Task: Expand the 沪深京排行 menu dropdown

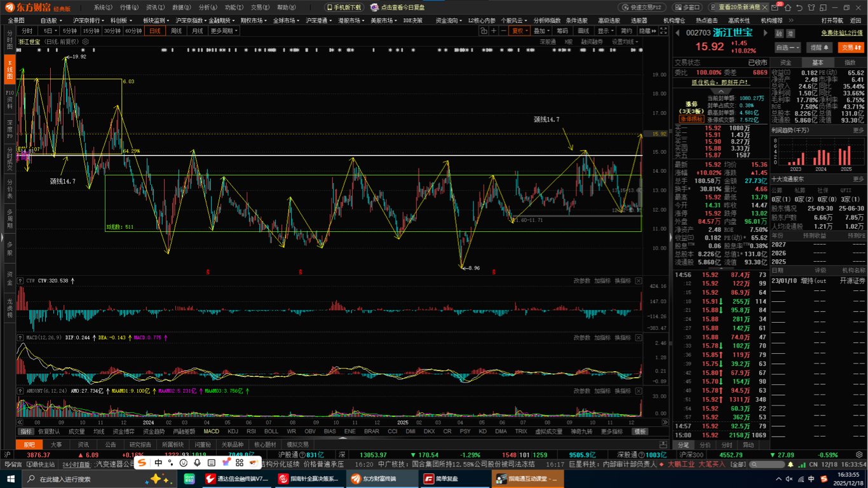Action: 89,20
